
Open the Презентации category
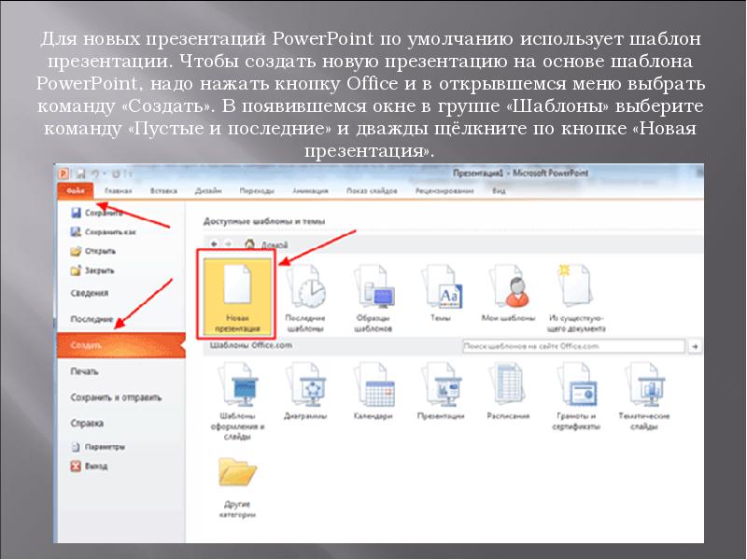(x=441, y=390)
